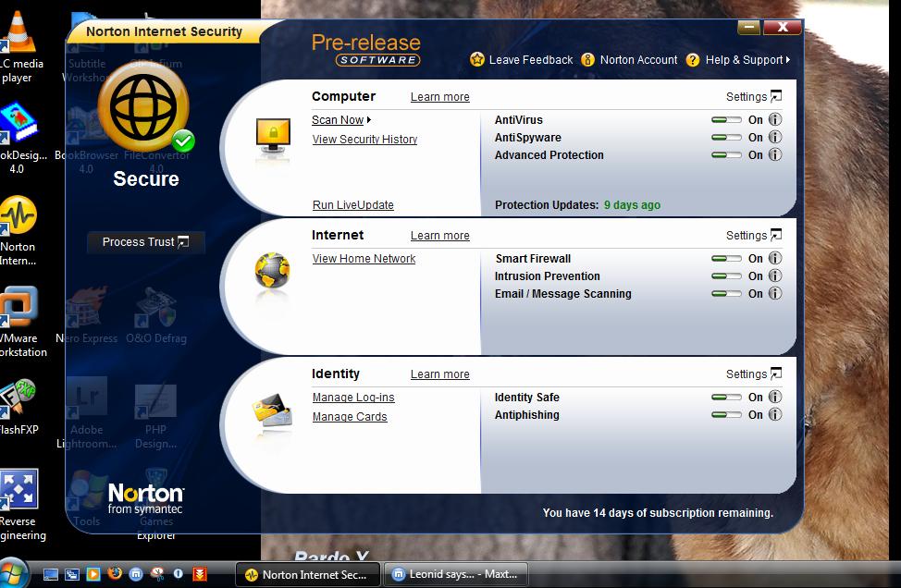Open BookDesigner 4.0 desktop shortcut
This screenshot has width=901, height=588.
19,138
